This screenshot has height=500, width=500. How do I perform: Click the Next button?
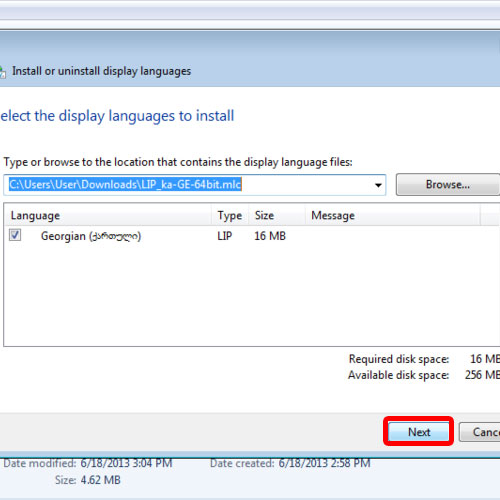coord(419,432)
